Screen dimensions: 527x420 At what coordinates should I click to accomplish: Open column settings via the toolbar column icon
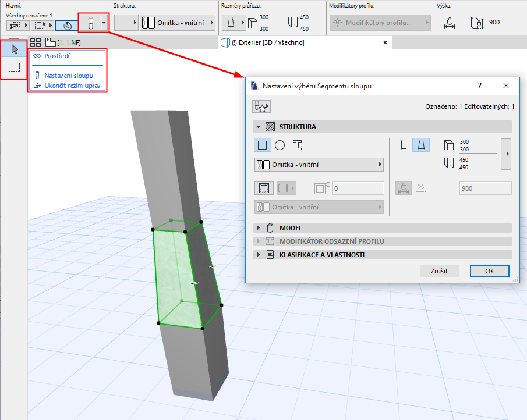[90, 23]
